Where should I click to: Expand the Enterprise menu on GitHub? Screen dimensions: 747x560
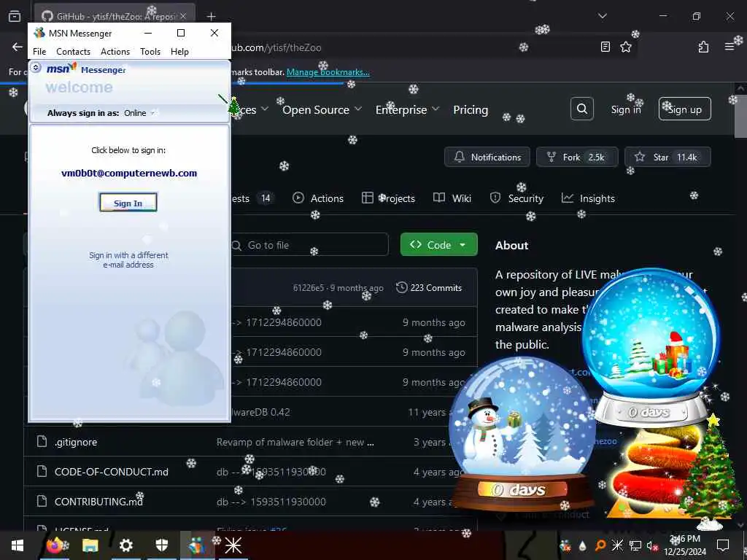[x=407, y=109]
